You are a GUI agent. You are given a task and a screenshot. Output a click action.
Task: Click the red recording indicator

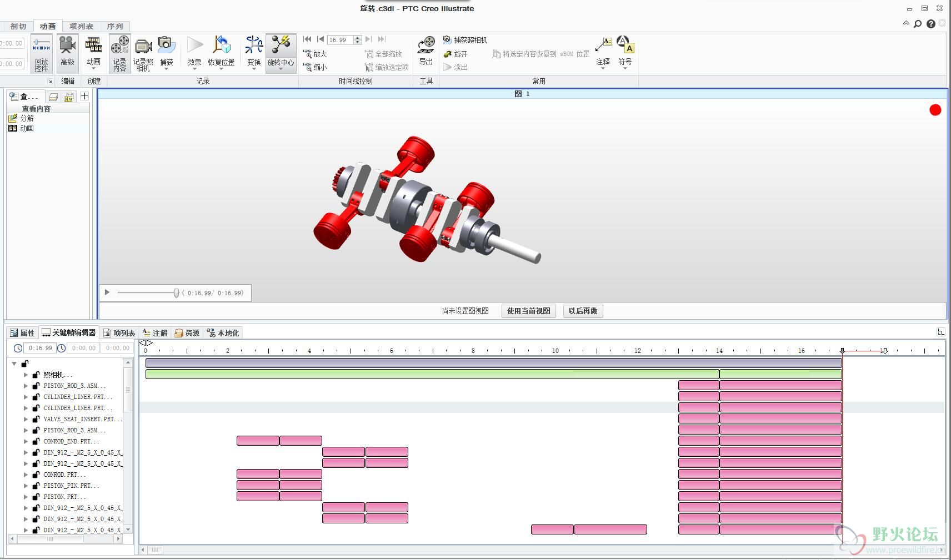tap(935, 110)
